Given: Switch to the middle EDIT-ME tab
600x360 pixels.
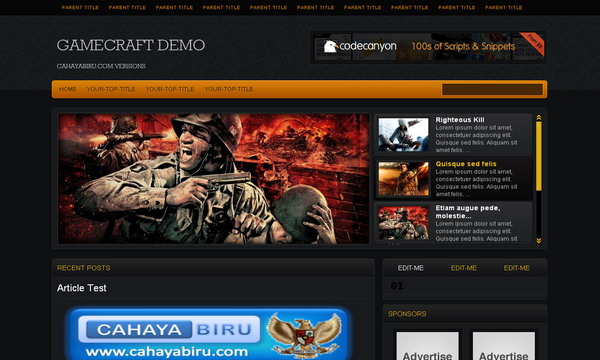Looking at the screenshot, I should tap(463, 268).
